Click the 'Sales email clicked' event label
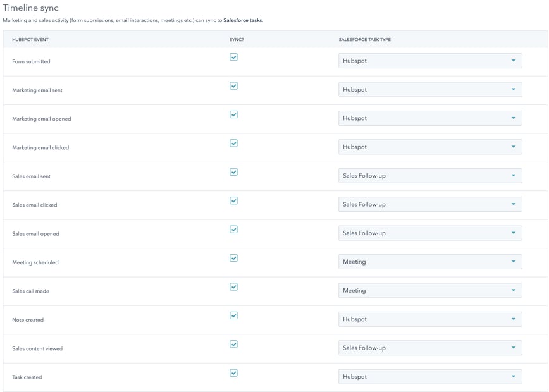Image resolution: width=549 pixels, height=392 pixels. coord(34,205)
